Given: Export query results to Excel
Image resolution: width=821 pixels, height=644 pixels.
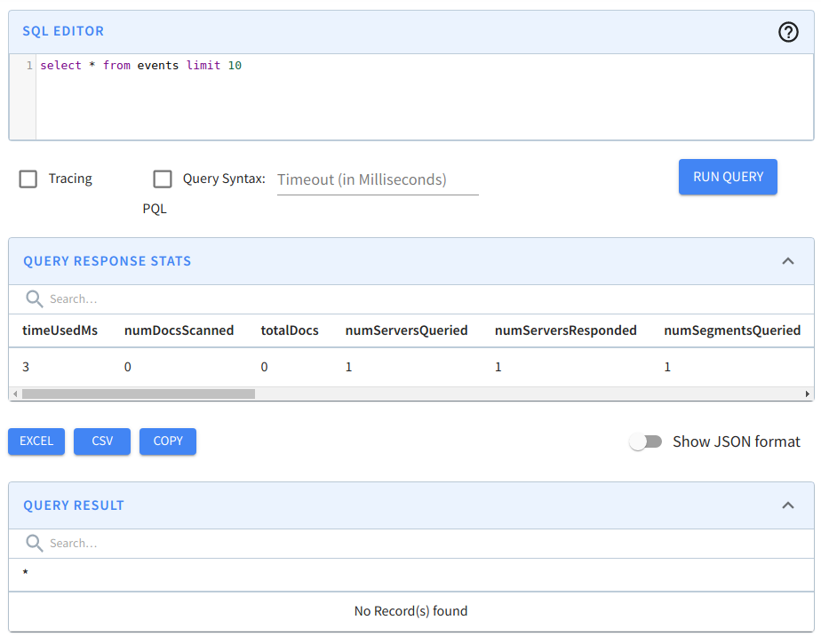Looking at the screenshot, I should point(36,441).
